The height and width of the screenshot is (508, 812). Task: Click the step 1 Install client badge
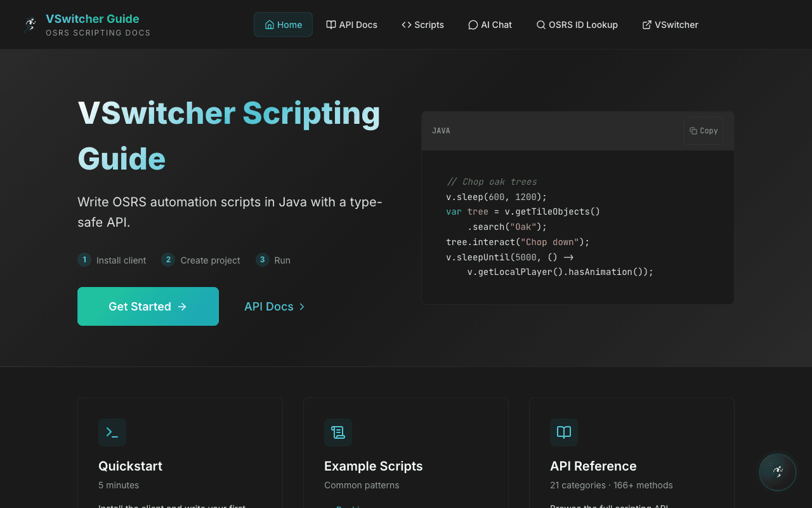tap(84, 260)
